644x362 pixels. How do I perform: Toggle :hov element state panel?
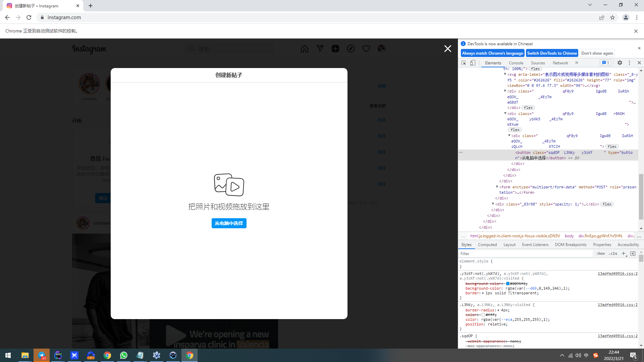(601, 254)
